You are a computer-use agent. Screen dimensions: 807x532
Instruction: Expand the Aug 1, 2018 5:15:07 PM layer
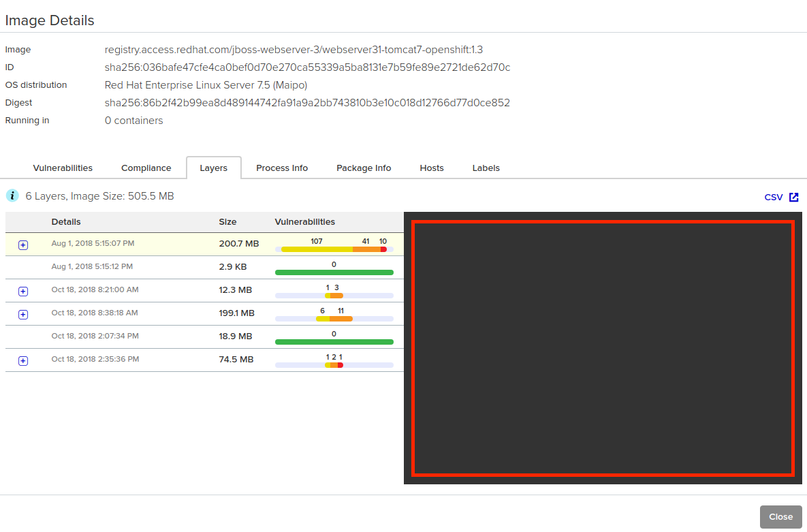tap(23, 245)
